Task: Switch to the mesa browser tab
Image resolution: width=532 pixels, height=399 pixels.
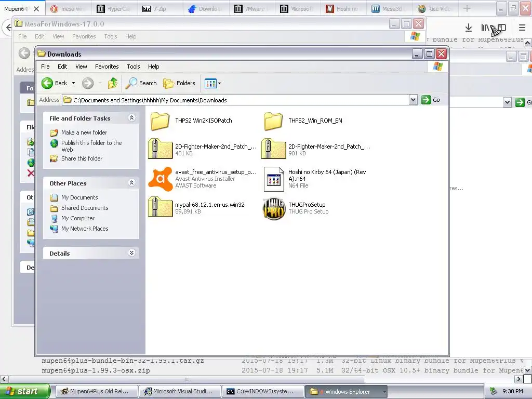Action: tap(68, 9)
